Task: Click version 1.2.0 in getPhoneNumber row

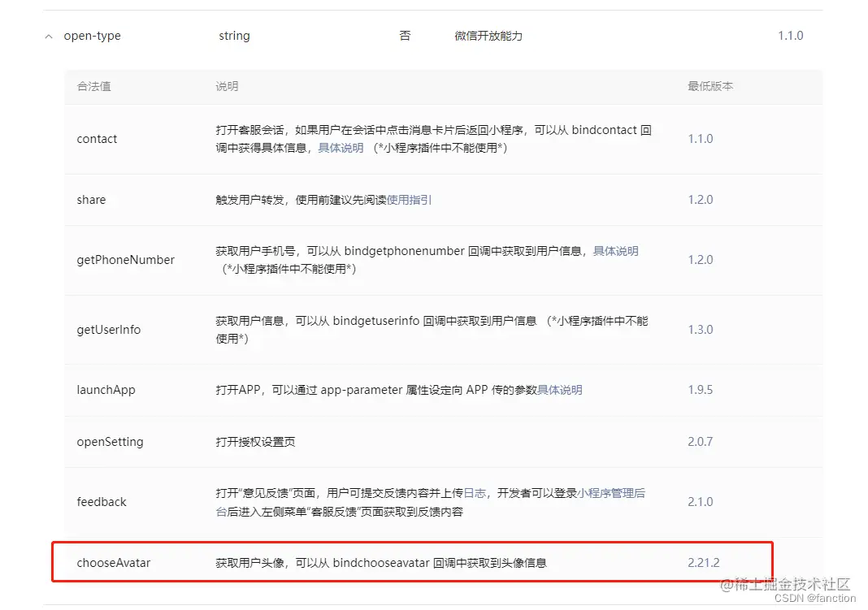Action: click(x=701, y=260)
